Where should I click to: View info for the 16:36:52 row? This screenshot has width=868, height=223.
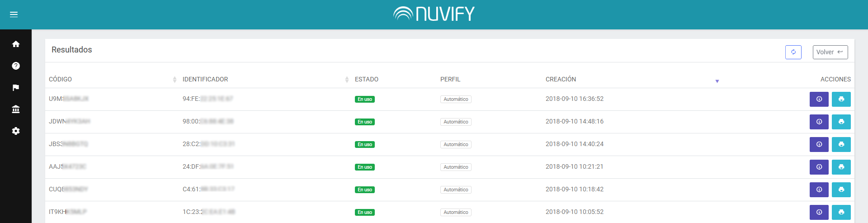(819, 99)
